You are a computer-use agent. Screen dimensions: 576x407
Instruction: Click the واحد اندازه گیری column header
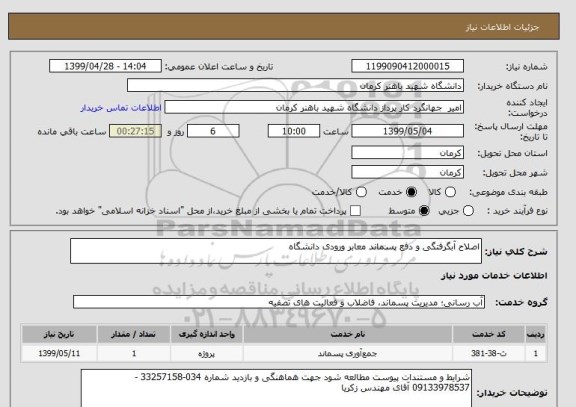coord(206,334)
